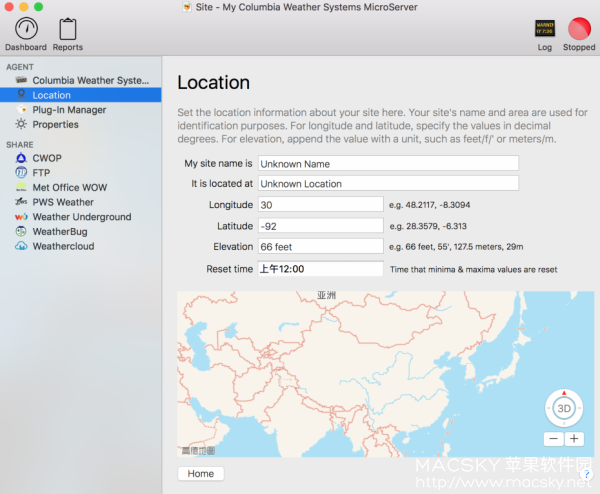Screen dimensions: 600x494
Task: Click the Latitude field showing -92
Action: [321, 226]
